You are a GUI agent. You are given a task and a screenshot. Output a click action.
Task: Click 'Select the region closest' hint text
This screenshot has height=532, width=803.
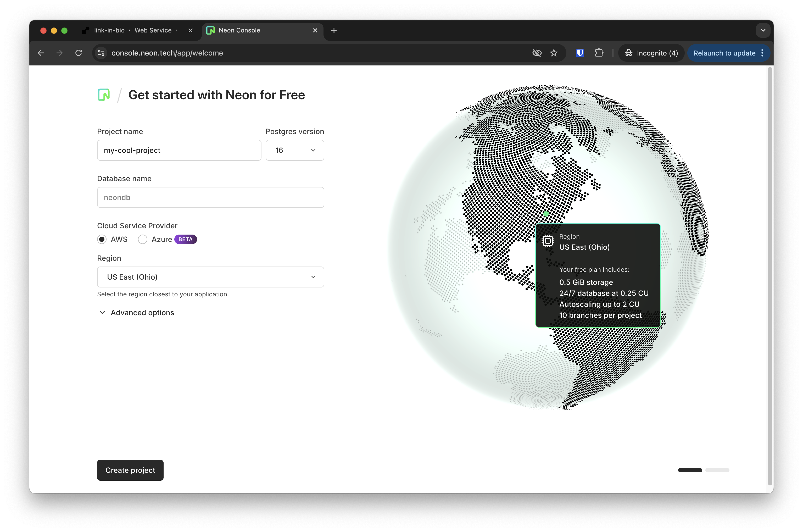[x=163, y=294]
